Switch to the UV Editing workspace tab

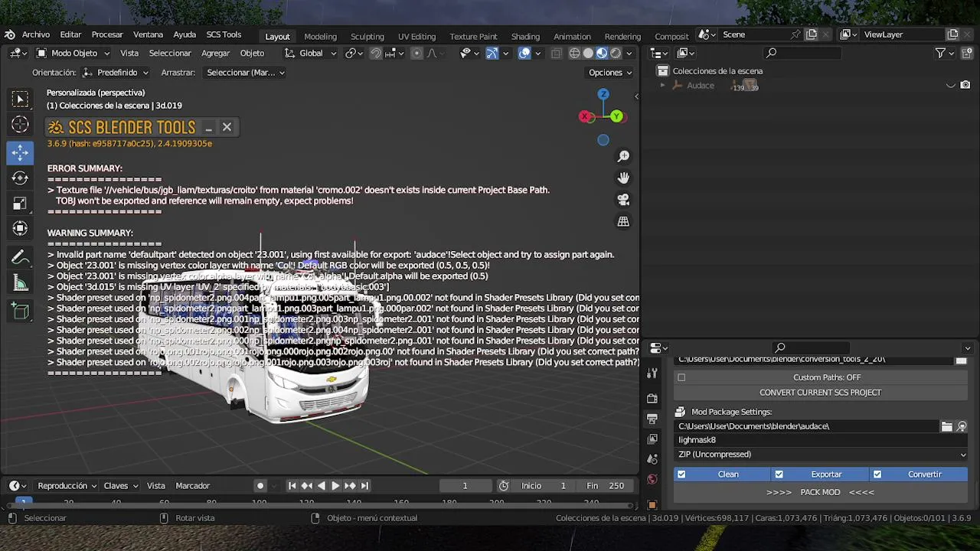point(416,36)
